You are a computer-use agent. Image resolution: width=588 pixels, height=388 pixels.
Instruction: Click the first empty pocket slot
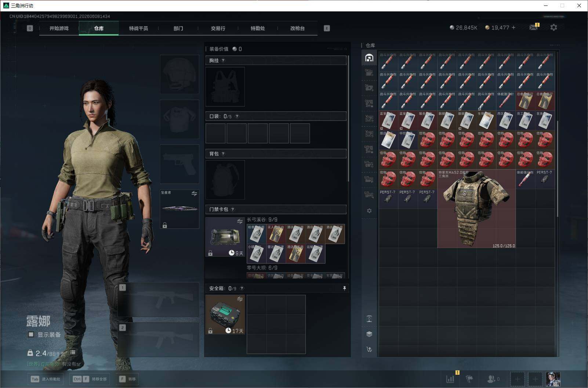(215, 133)
